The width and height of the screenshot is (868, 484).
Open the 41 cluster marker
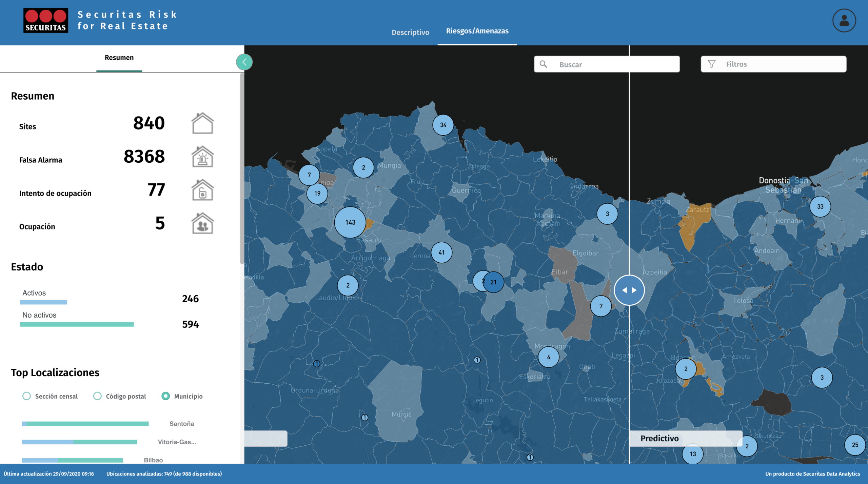(x=441, y=253)
